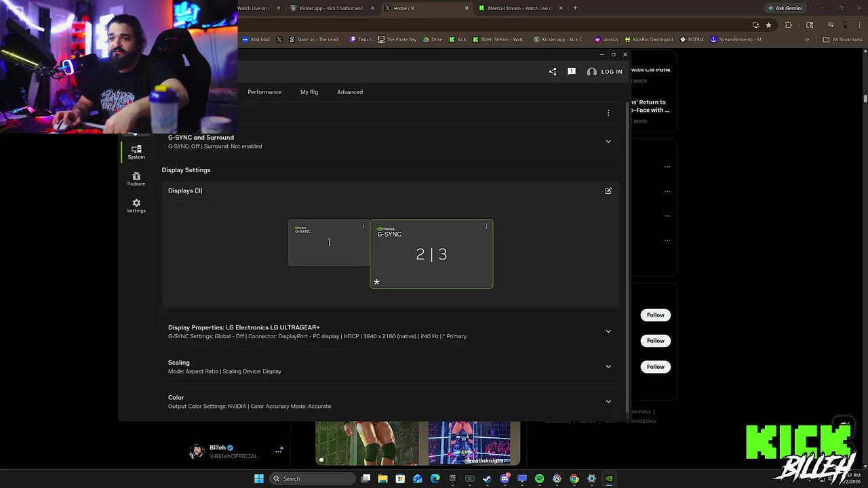Bookmark this page with the star icon
This screenshot has height=488, width=868.
click(x=768, y=25)
